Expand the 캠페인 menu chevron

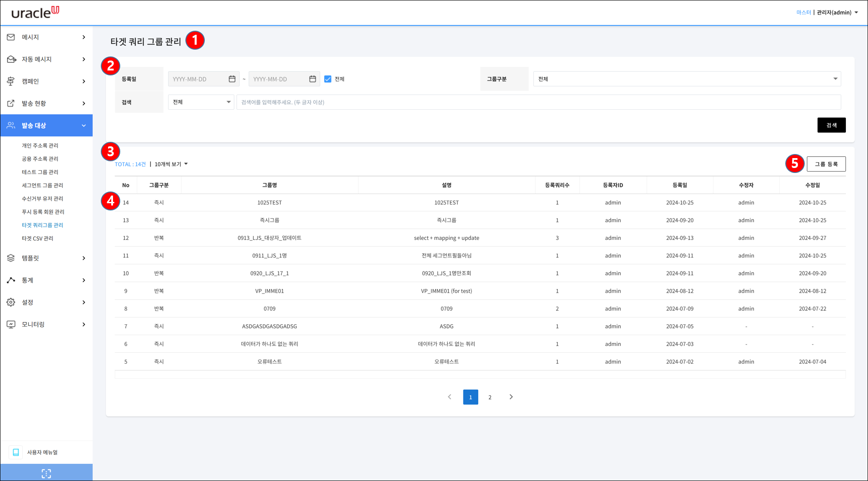click(x=84, y=81)
